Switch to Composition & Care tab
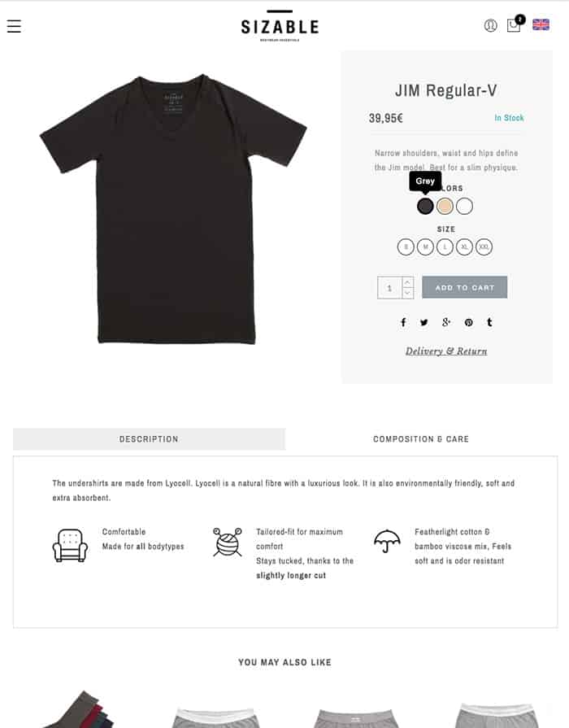The image size is (569, 728). click(421, 439)
